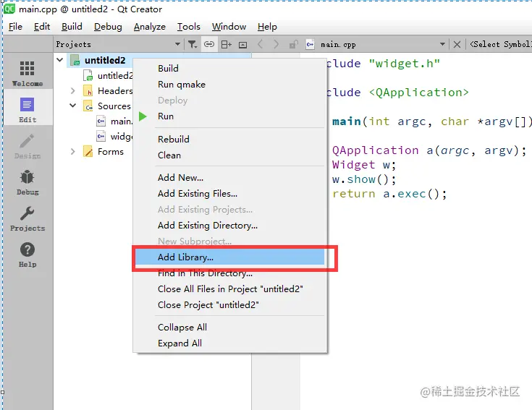Image resolution: width=532 pixels, height=410 pixels.
Task: Open the Select Symbol dropdown
Action: (x=500, y=44)
